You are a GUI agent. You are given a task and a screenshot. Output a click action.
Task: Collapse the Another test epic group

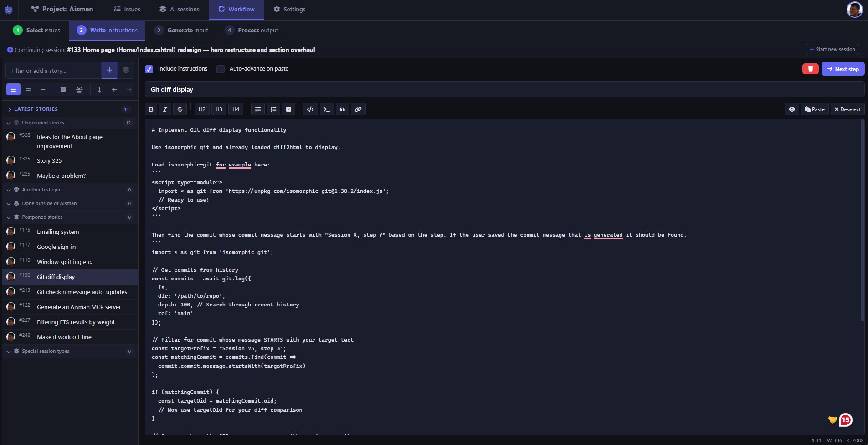click(70, 190)
